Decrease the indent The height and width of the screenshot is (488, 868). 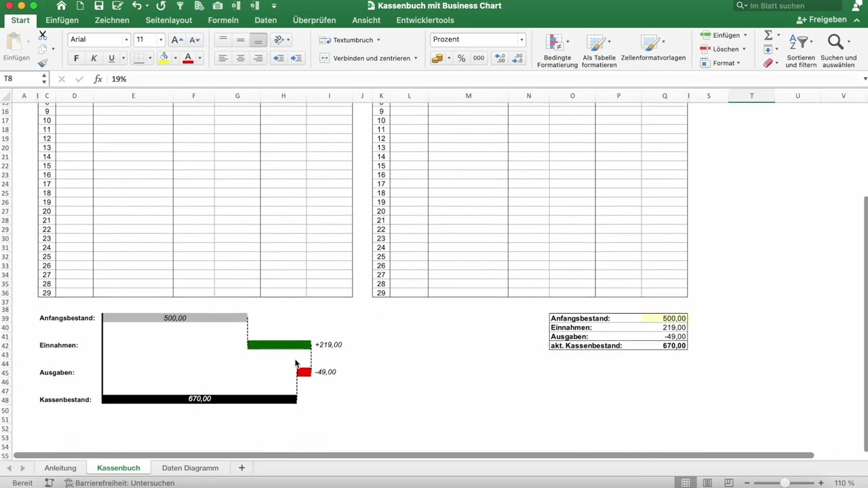coord(278,58)
